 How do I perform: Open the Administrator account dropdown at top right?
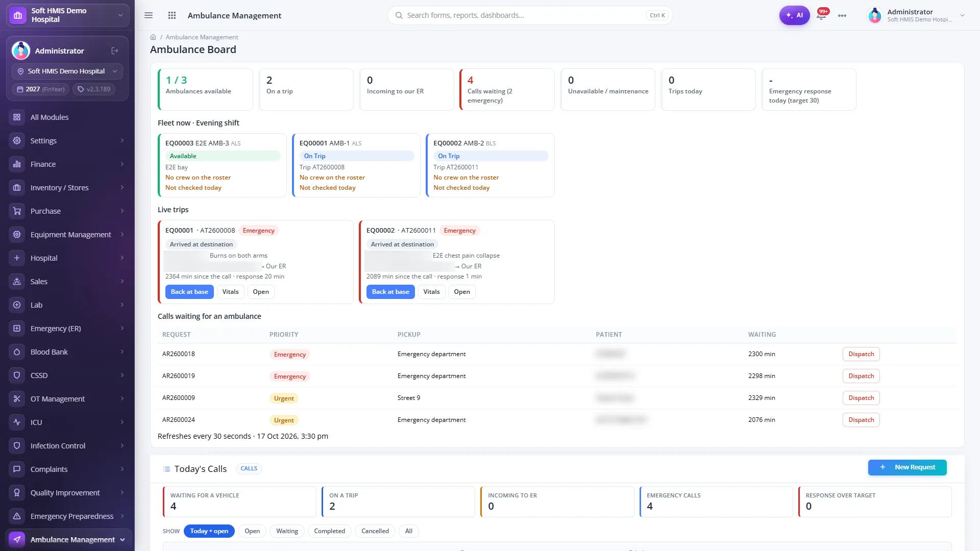click(x=916, y=15)
